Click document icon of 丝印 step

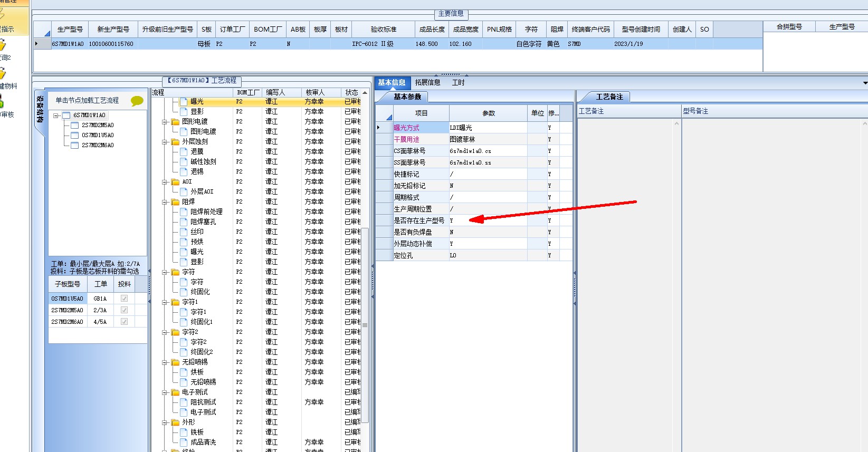pos(184,232)
